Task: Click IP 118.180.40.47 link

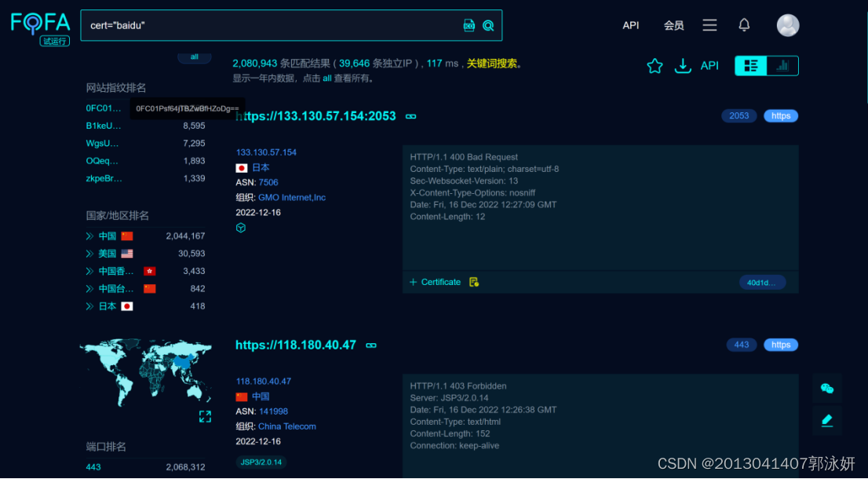Action: (264, 382)
